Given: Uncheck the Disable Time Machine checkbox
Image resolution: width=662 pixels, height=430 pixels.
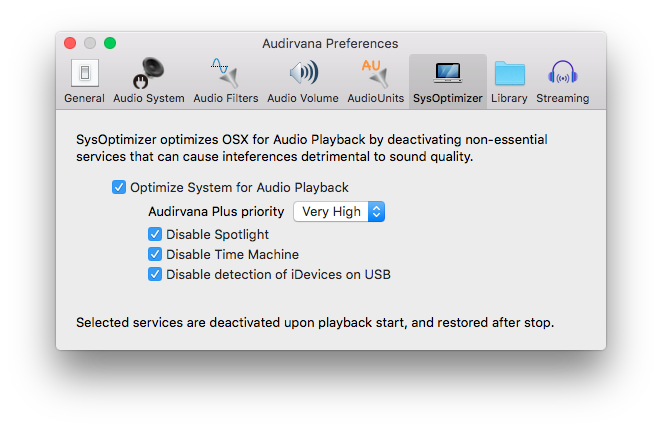Looking at the screenshot, I should point(155,254).
